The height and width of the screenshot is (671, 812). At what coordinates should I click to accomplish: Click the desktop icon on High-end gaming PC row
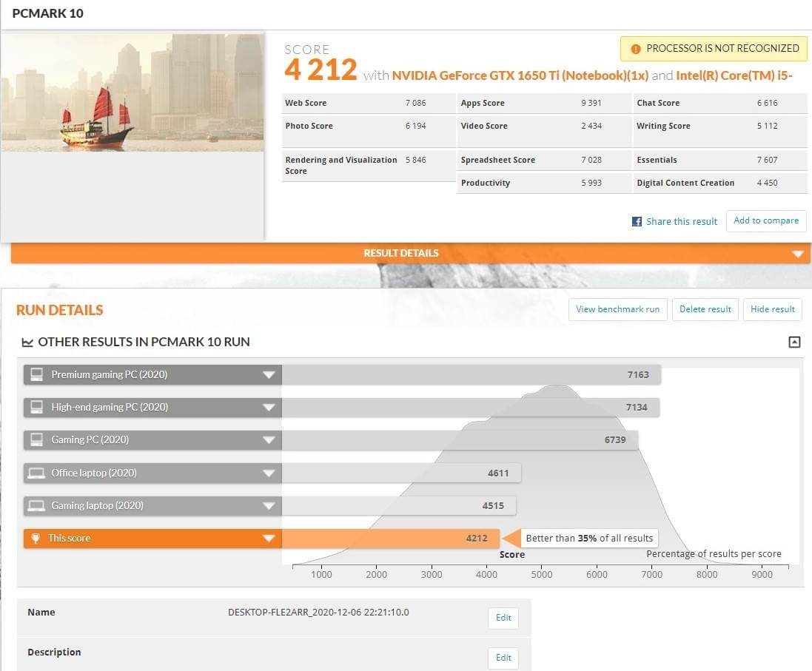pyautogui.click(x=37, y=407)
